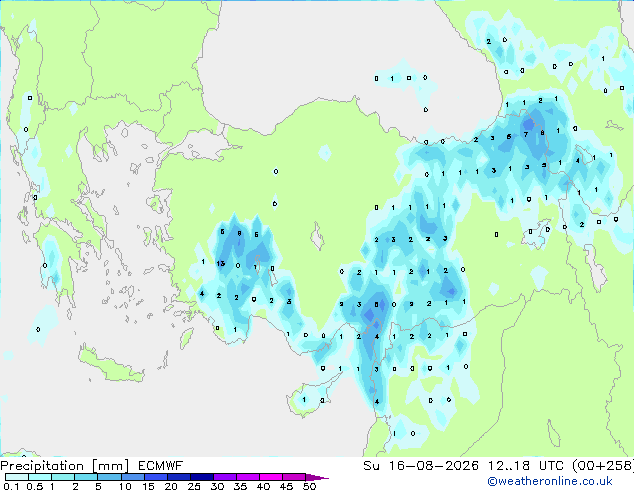The width and height of the screenshot is (634, 490).
Task: Click the "35" legend scale label
Action: click(240, 486)
